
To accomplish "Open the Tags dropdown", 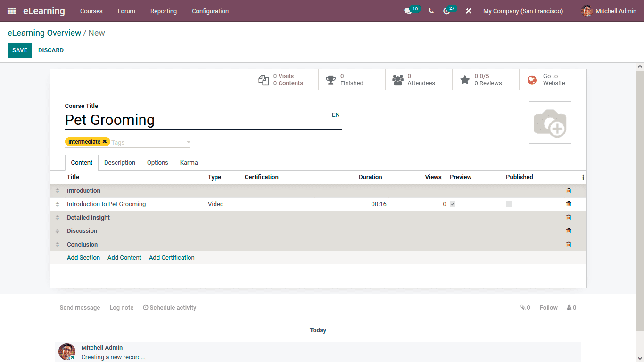I will (188, 142).
